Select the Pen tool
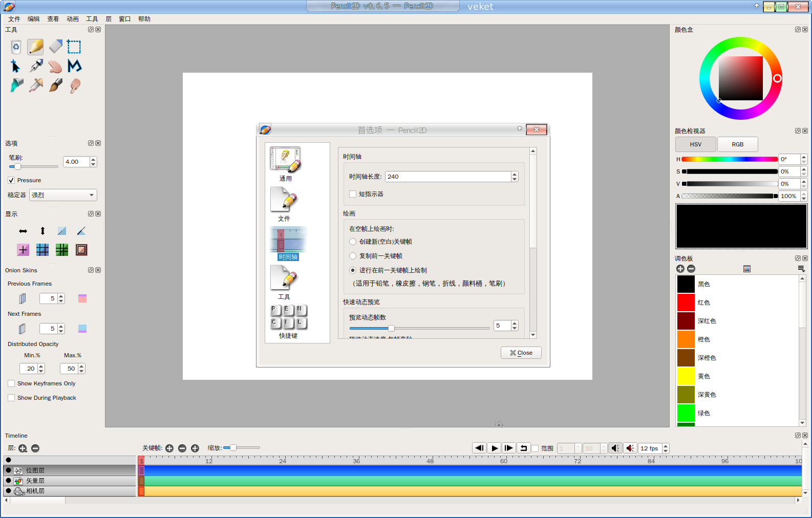This screenshot has height=518, width=812. coord(35,66)
